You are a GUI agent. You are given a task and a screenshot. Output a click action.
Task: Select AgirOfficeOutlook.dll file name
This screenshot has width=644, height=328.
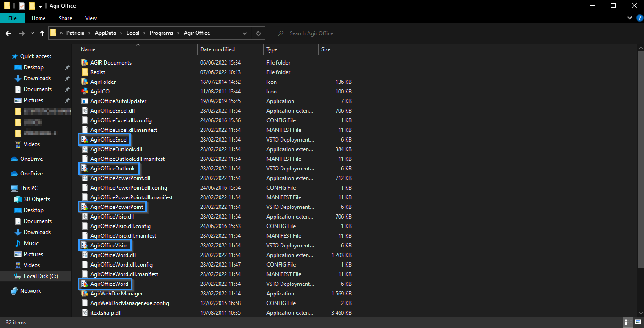[116, 149]
